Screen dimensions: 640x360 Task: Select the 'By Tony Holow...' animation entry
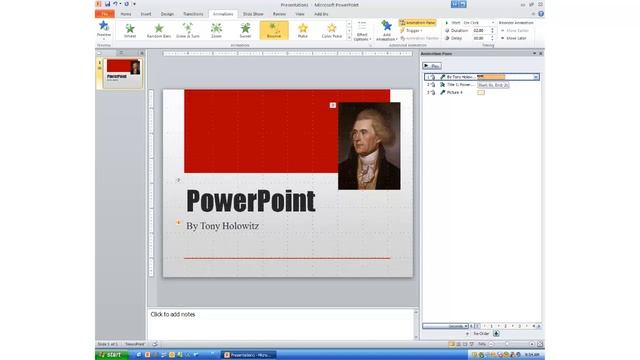pyautogui.click(x=482, y=77)
